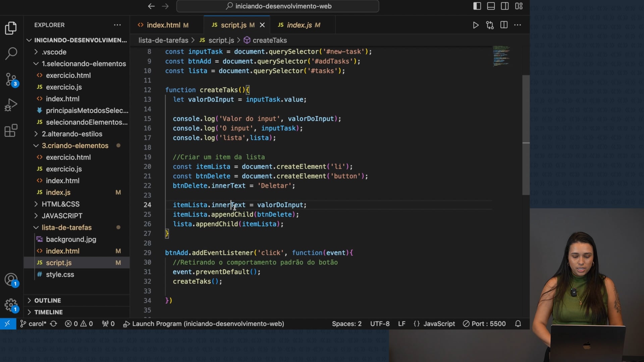Toggle primary side bar visibility
644x362 pixels.
tap(477, 6)
